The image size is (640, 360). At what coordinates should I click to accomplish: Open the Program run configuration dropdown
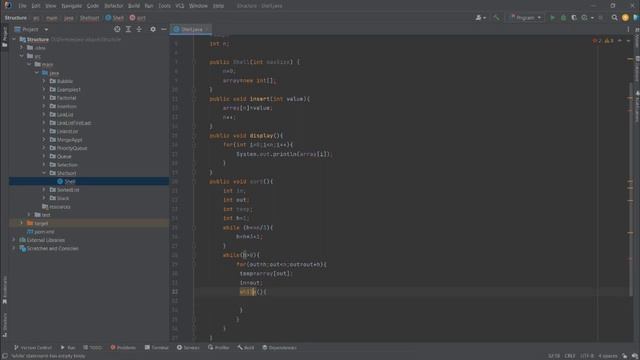[526, 18]
